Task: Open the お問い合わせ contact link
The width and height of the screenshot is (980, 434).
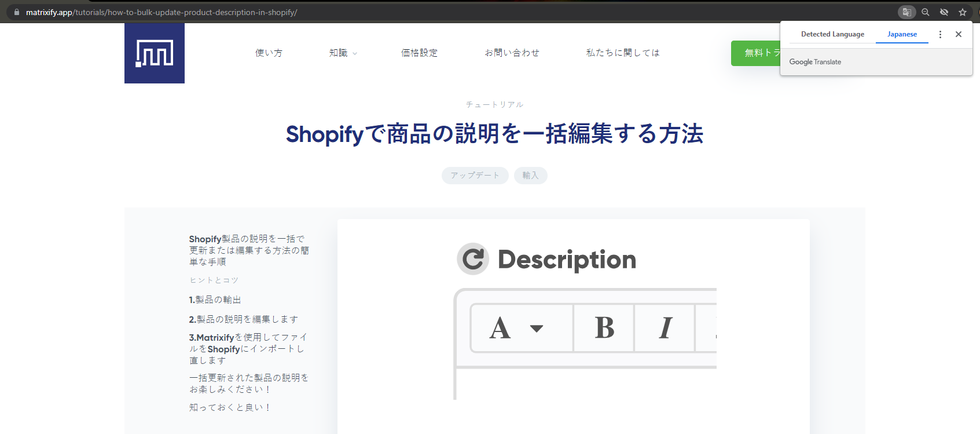Action: click(x=512, y=53)
